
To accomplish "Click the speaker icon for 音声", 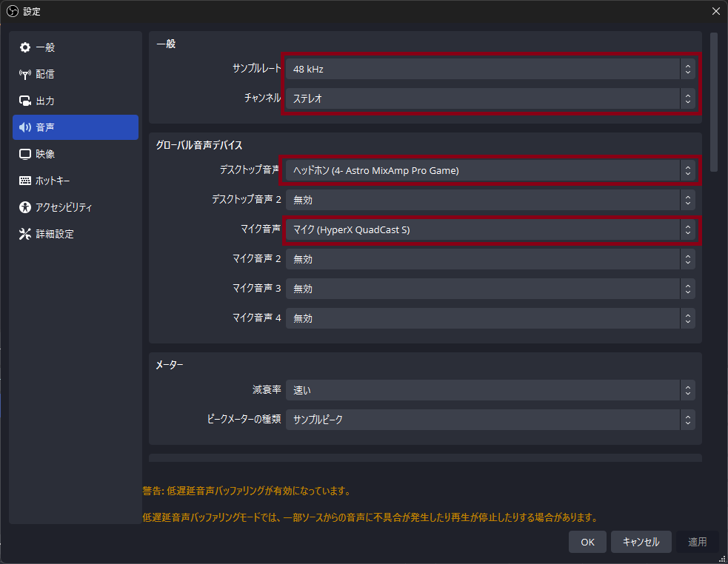I will [25, 127].
